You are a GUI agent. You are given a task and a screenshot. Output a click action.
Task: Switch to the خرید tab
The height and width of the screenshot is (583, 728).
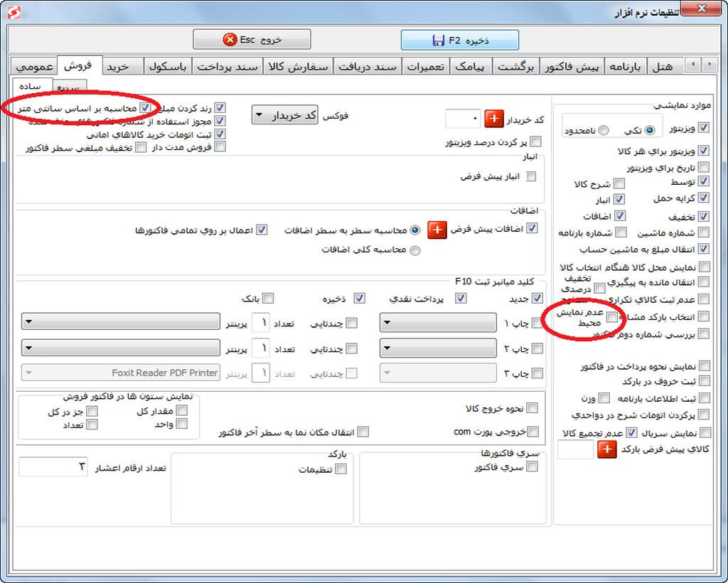point(122,67)
